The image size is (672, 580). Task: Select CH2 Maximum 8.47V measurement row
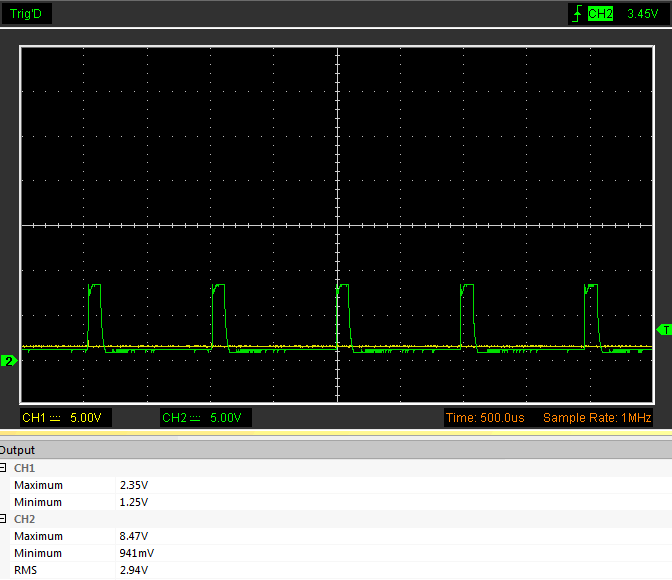tap(80, 536)
